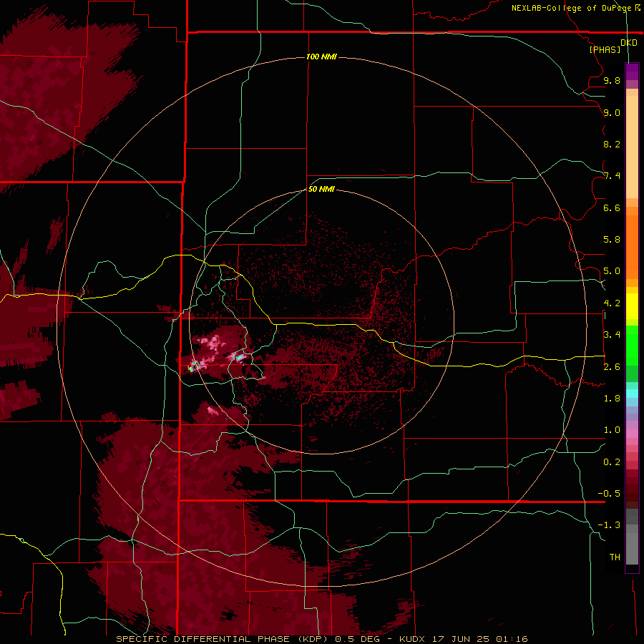Click the 6.6 legend value
644x644 pixels.
pos(612,208)
